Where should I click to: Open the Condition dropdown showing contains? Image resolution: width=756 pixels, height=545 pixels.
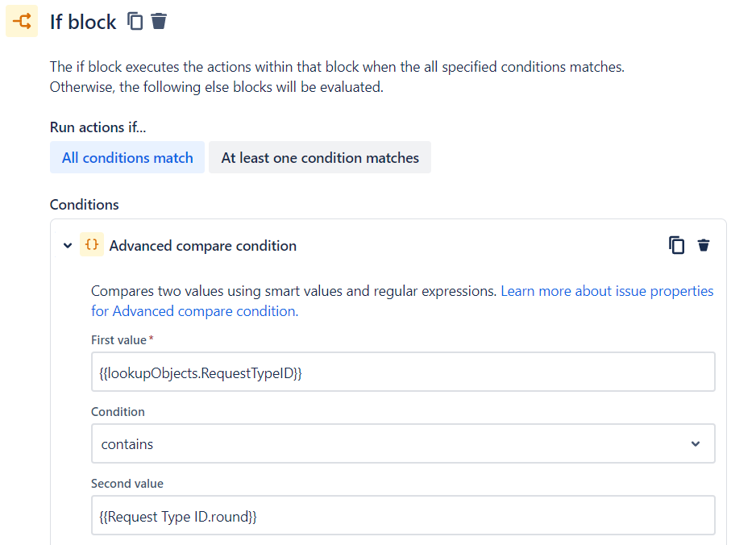(403, 443)
